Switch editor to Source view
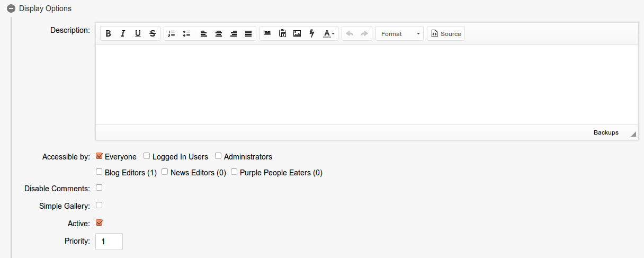 pos(446,34)
